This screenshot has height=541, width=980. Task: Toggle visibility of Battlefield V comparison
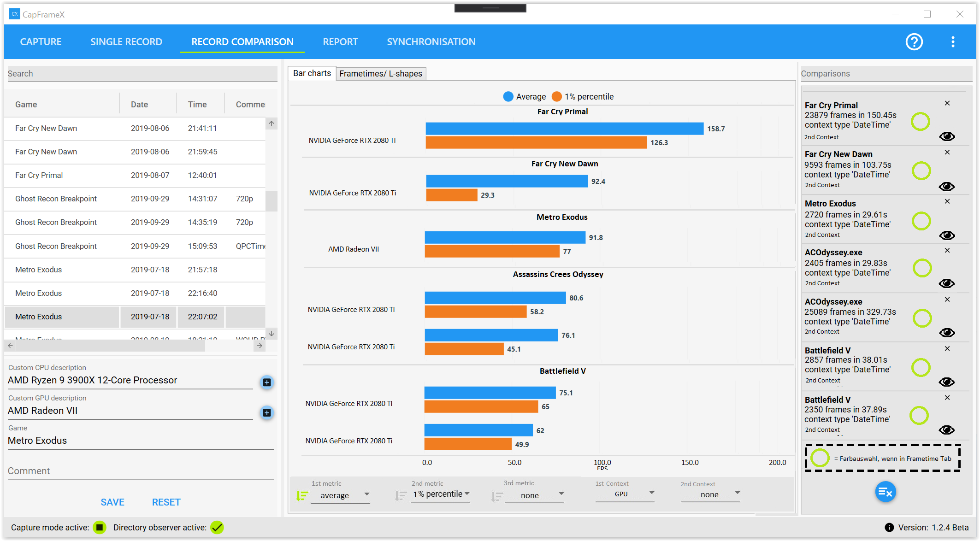pos(947,382)
